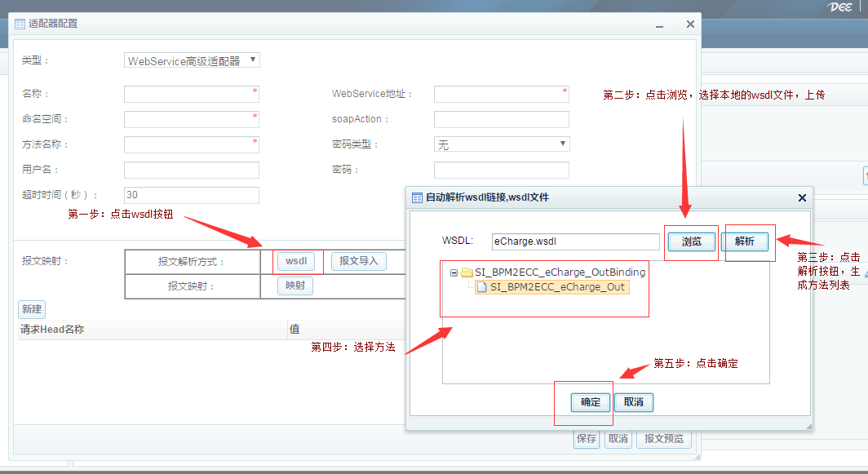
Task: Click the 名称 input field
Action: pos(192,94)
